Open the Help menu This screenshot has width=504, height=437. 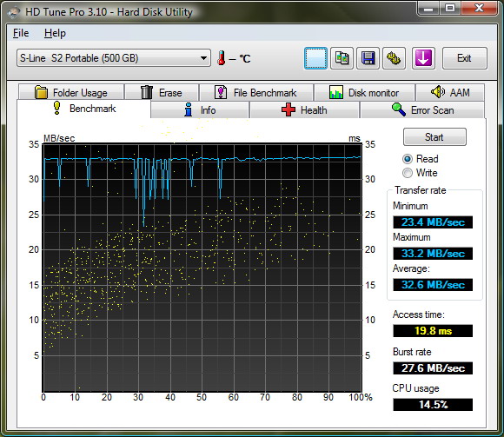(55, 33)
